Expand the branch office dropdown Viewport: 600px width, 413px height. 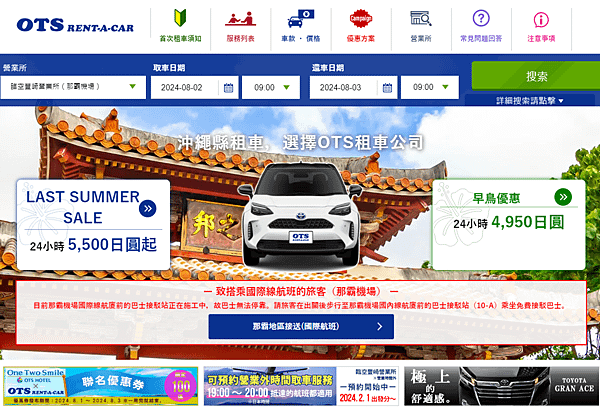73,87
